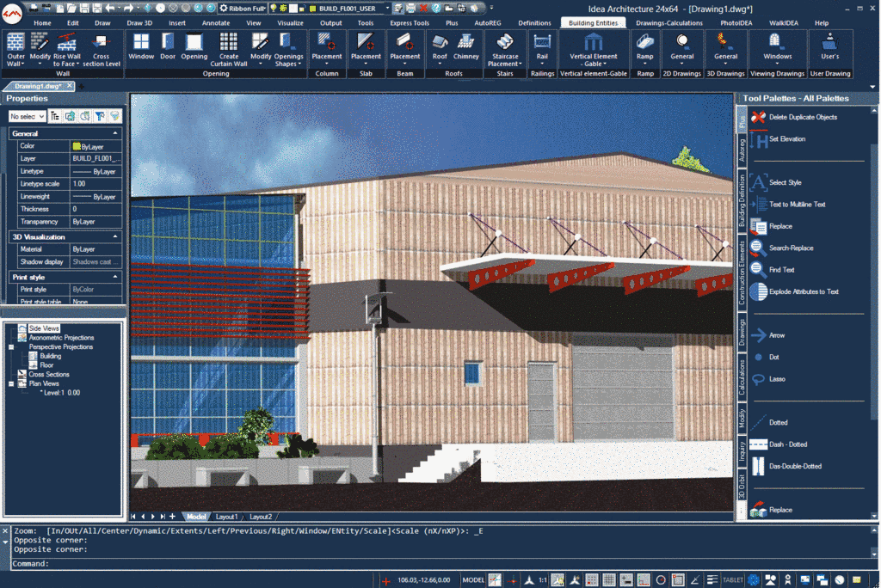Toggle lineweight display in status bar

712,580
